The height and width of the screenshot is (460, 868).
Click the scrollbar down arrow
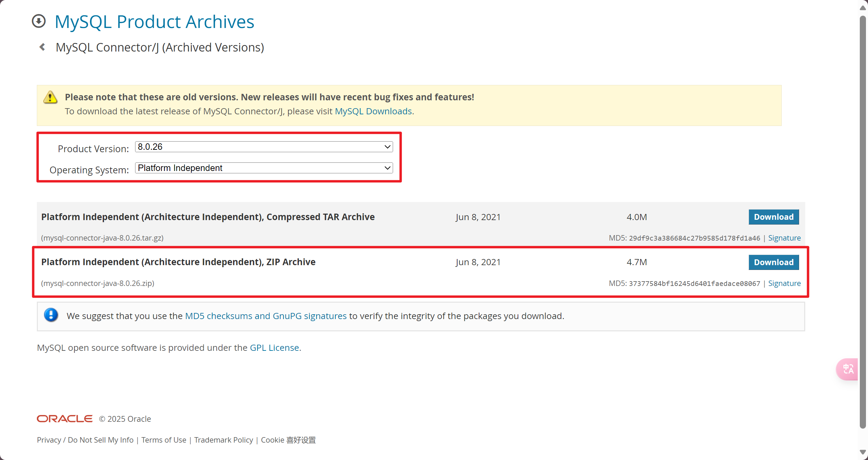click(863, 452)
